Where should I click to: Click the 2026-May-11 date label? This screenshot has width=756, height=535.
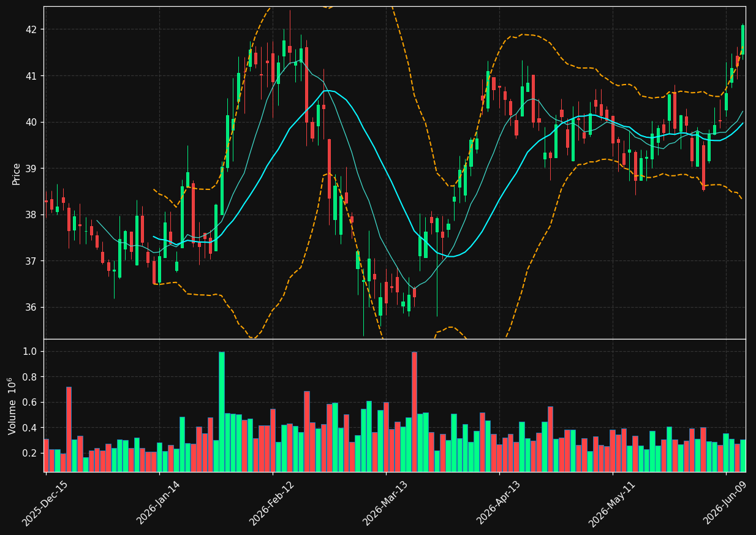pyautogui.click(x=613, y=504)
